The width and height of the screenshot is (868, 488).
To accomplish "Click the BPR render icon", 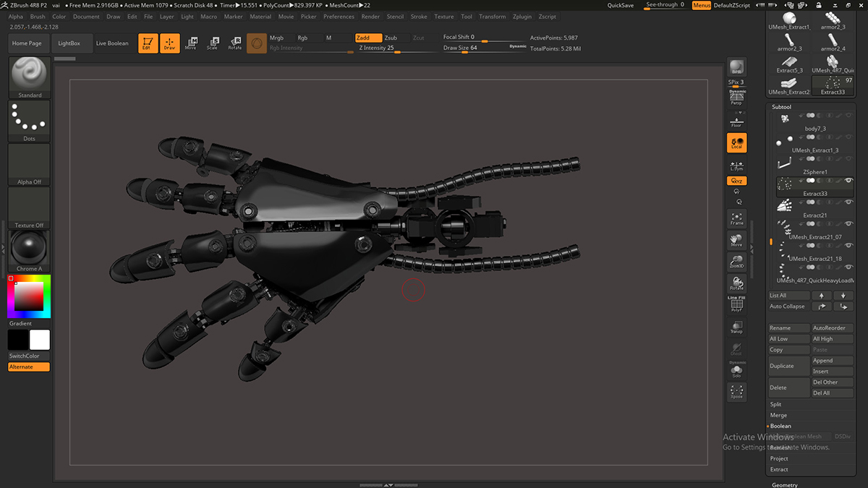I will (736, 67).
